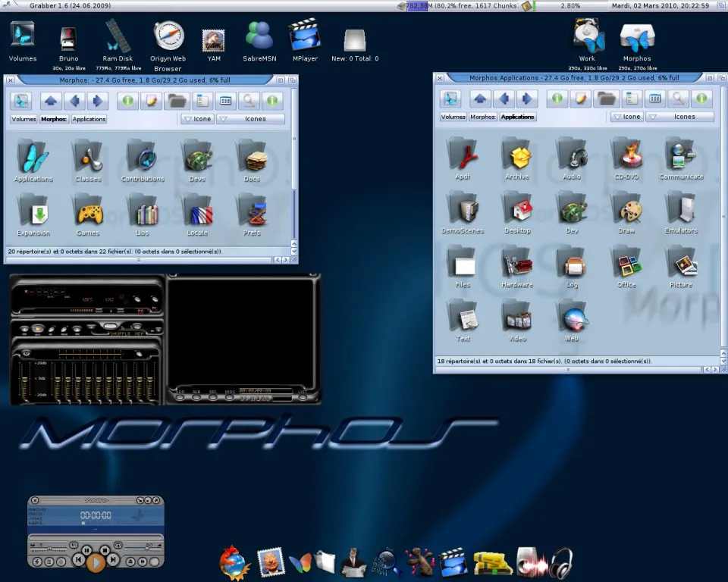Launch Origyn Web Browser from desktop
The width and height of the screenshot is (728, 582).
(x=168, y=37)
